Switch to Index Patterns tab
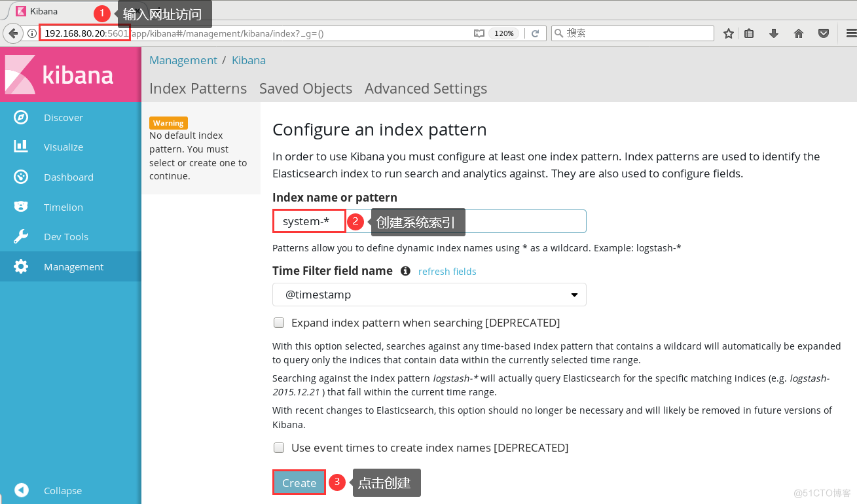857x504 pixels. [198, 88]
